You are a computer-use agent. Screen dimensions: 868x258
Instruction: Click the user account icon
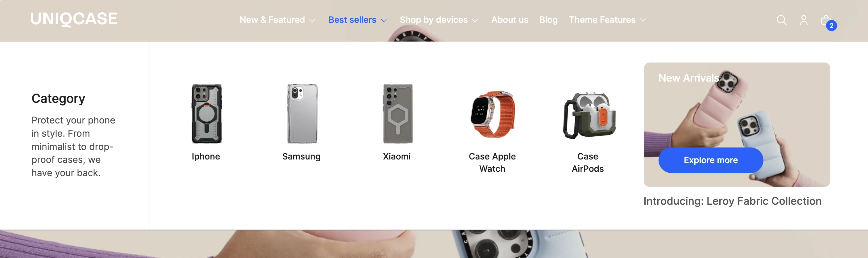click(804, 20)
